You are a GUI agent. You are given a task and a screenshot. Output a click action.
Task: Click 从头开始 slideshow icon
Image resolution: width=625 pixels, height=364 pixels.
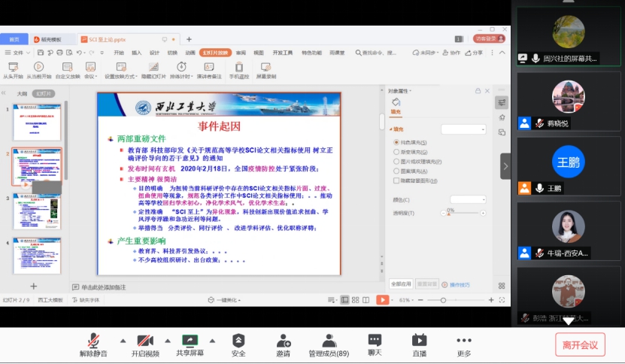point(13,67)
